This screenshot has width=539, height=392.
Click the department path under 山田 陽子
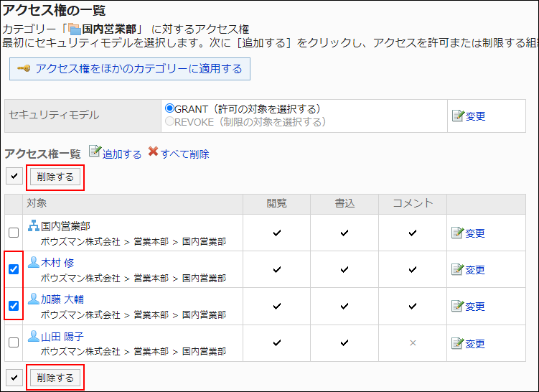[x=133, y=351]
